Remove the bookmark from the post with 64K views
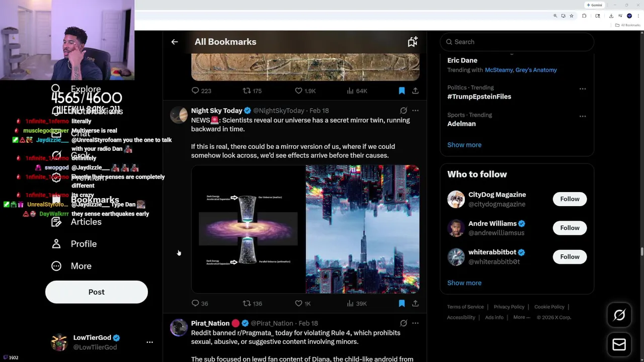Image resolution: width=644 pixels, height=362 pixels. pyautogui.click(x=401, y=90)
